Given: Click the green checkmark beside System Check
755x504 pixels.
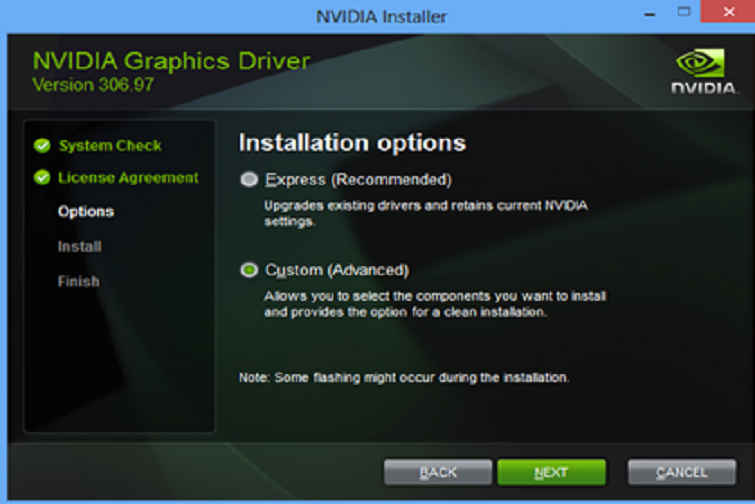Looking at the screenshot, I should pos(42,146).
